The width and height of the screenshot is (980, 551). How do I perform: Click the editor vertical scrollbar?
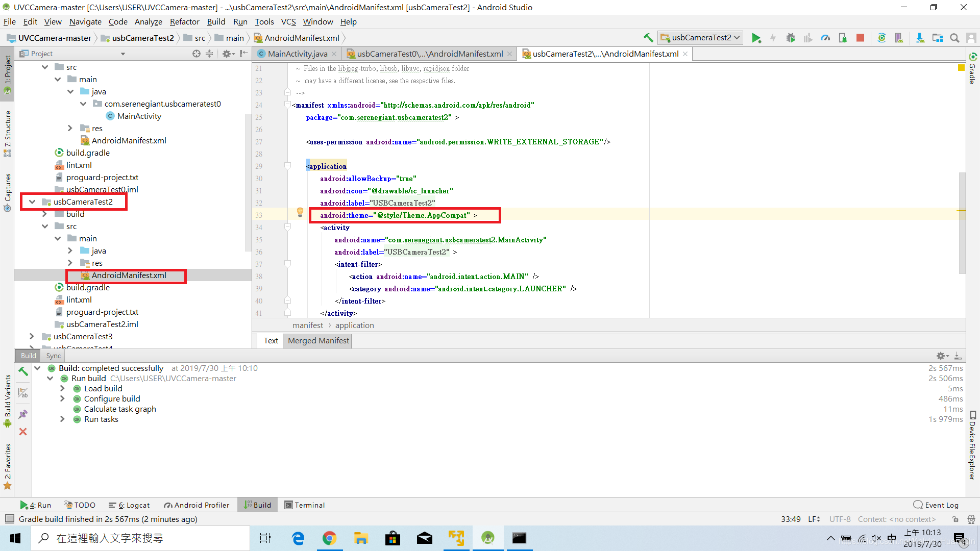coord(962,223)
